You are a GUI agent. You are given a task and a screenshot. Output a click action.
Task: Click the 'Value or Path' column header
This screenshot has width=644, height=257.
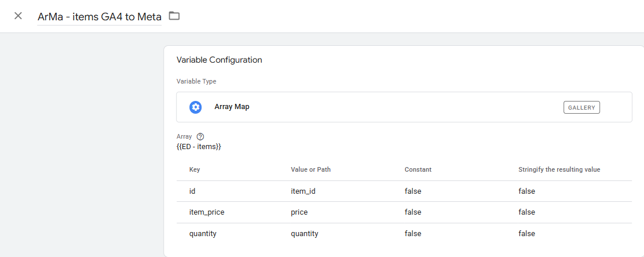[x=310, y=169]
